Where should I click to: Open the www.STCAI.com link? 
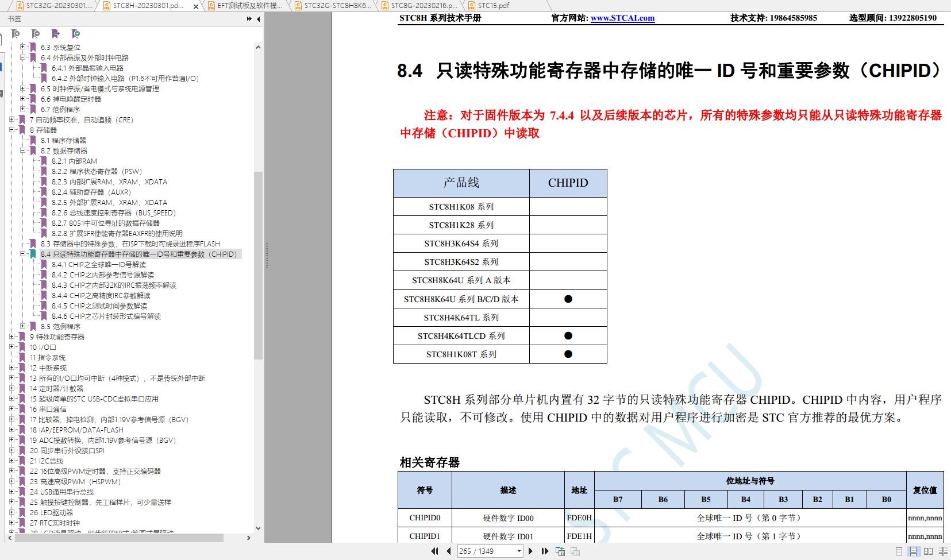click(x=622, y=18)
